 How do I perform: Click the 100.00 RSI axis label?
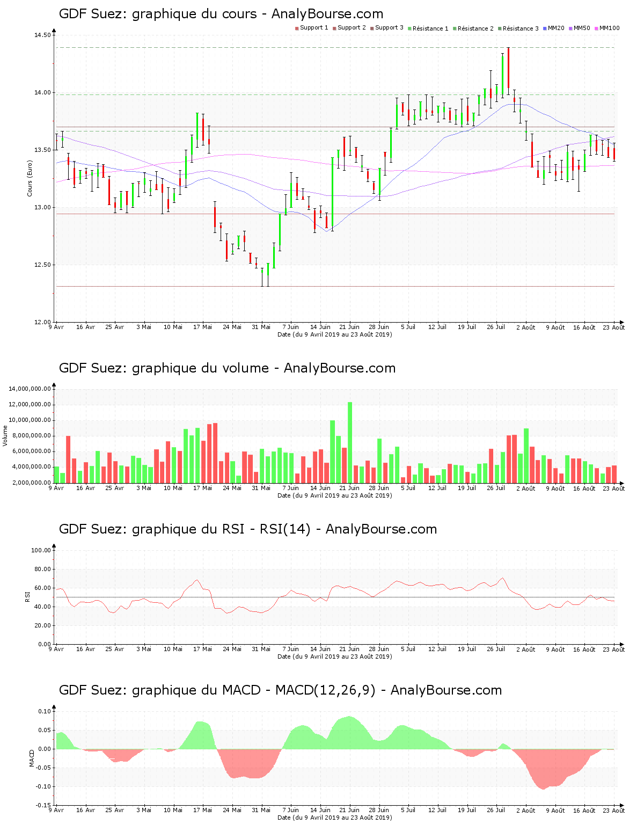click(41, 550)
